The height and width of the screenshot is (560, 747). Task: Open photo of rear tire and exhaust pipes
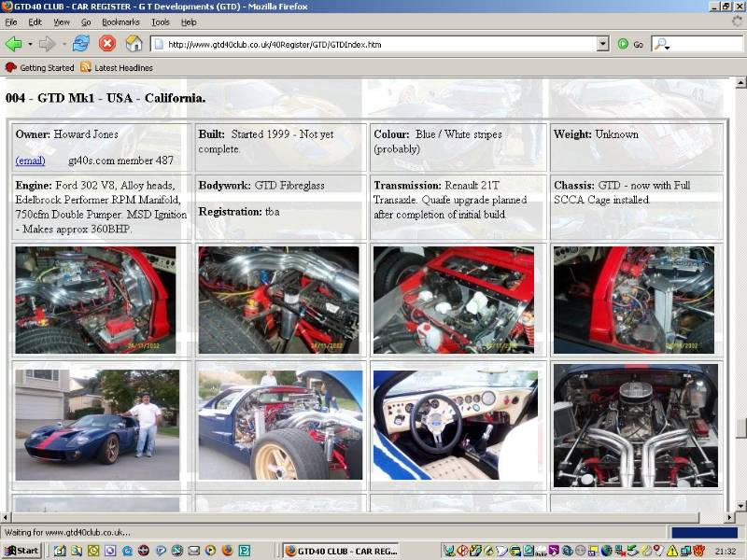[x=278, y=300]
